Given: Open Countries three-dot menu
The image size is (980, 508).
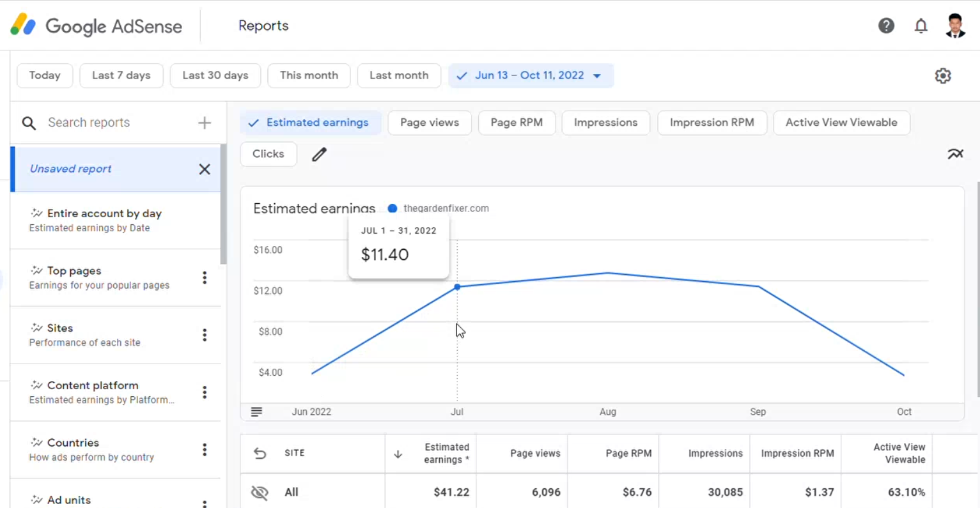Looking at the screenshot, I should point(205,450).
